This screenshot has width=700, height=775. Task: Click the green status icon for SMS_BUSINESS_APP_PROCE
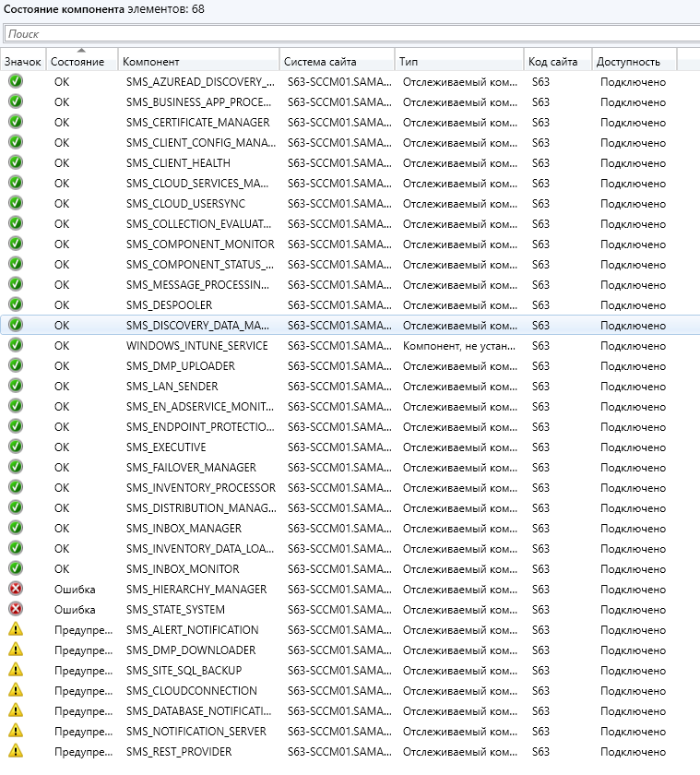coord(16,101)
